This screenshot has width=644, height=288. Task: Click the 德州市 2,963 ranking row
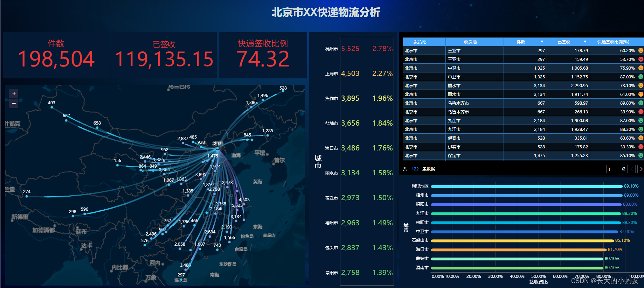pos(359,223)
